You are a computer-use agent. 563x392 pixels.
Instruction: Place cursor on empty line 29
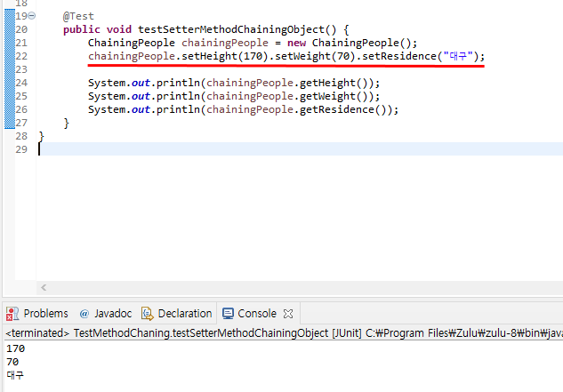point(301,149)
